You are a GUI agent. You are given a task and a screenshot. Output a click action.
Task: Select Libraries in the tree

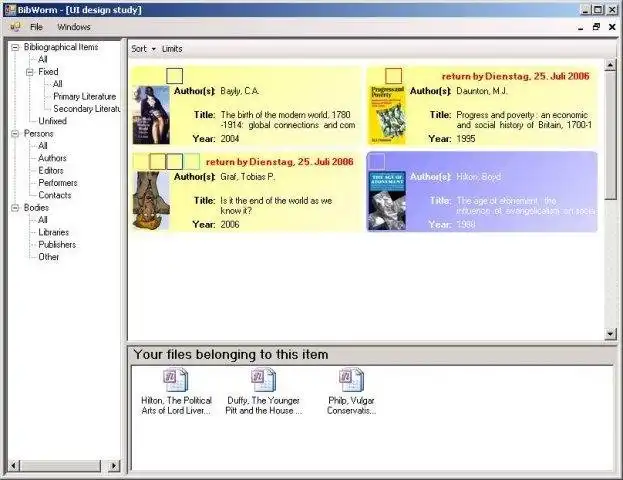54,232
